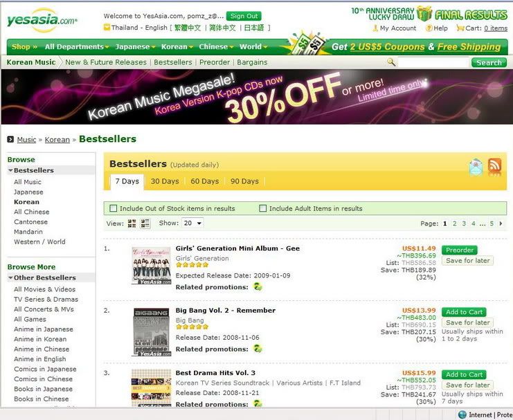The image size is (513, 420).
Task: Open Best Drama Hits Vol. 3 thumbnail
Action: coord(151,388)
